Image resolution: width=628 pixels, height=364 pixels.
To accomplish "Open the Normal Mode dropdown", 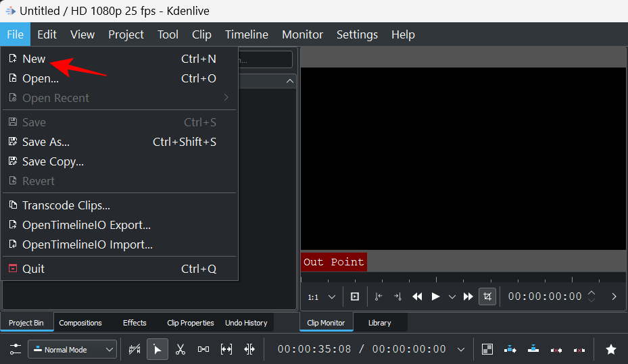I will (72, 349).
